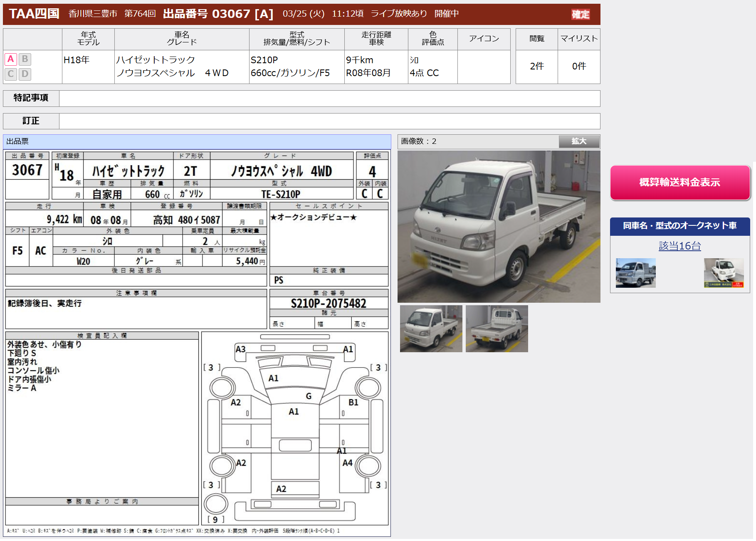Click the TAA四国 auction title
Screen dimensions: 756x541
[x=34, y=14]
